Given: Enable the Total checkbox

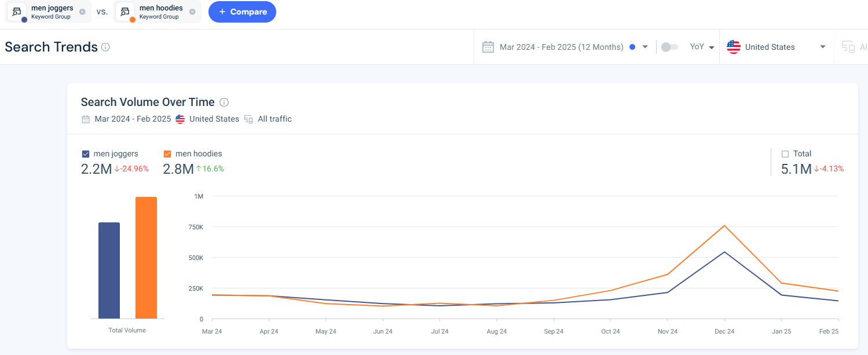Looking at the screenshot, I should 785,154.
